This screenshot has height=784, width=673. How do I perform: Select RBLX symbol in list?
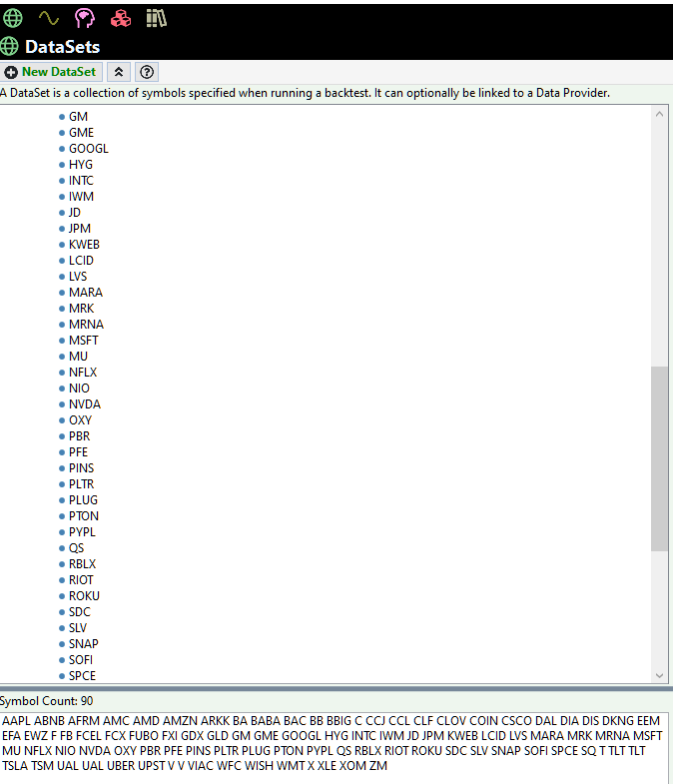(82, 564)
